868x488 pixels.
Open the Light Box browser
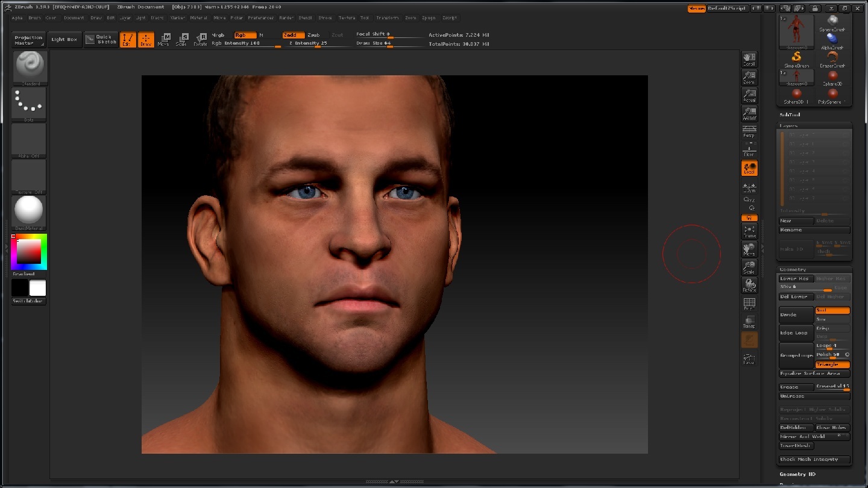click(x=64, y=40)
